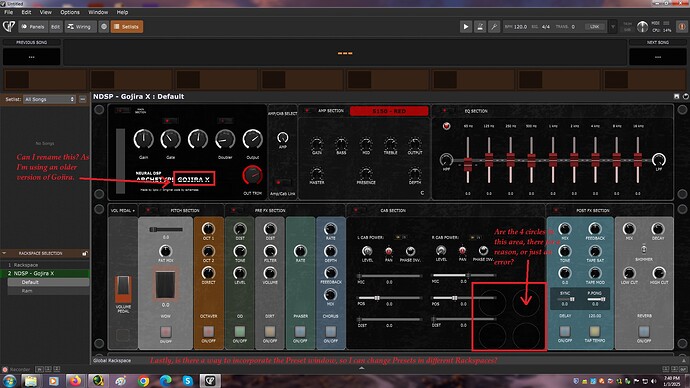Launch Firefox from the Windows taskbar
The width and height of the screenshot is (690, 388).
[x=75, y=381]
